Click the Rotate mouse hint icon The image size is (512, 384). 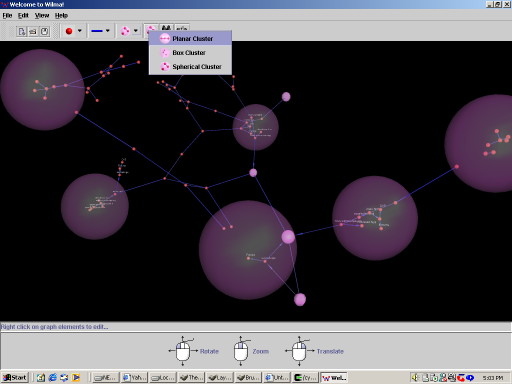point(183,351)
